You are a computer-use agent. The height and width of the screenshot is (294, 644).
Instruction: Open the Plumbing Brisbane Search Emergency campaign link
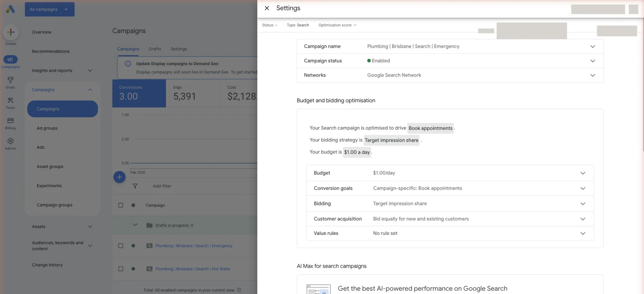[x=194, y=246]
